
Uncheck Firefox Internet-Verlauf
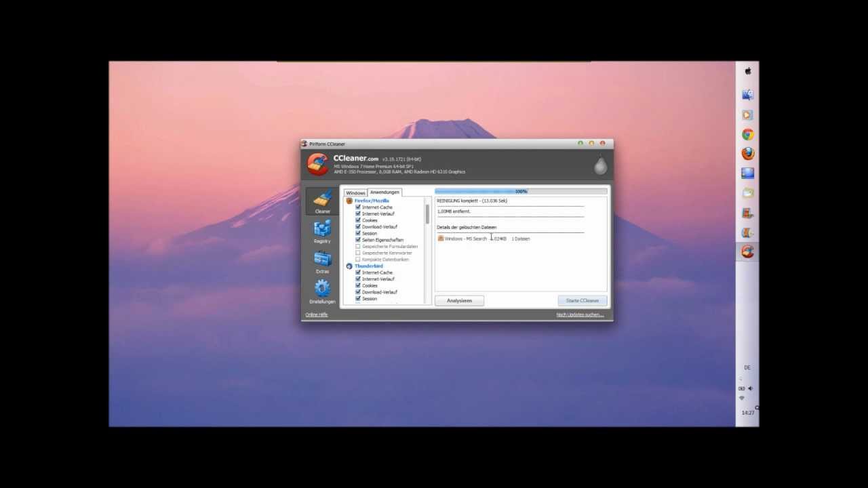[x=358, y=213]
